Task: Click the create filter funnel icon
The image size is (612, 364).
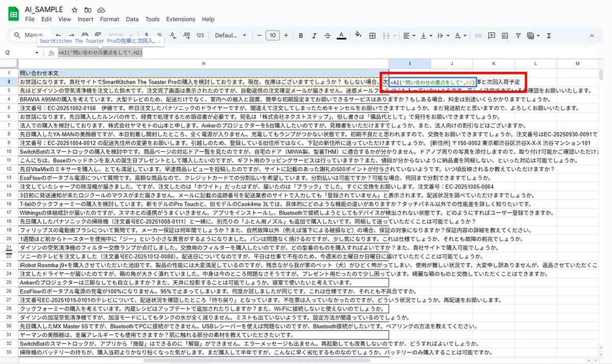Action: 518,36
